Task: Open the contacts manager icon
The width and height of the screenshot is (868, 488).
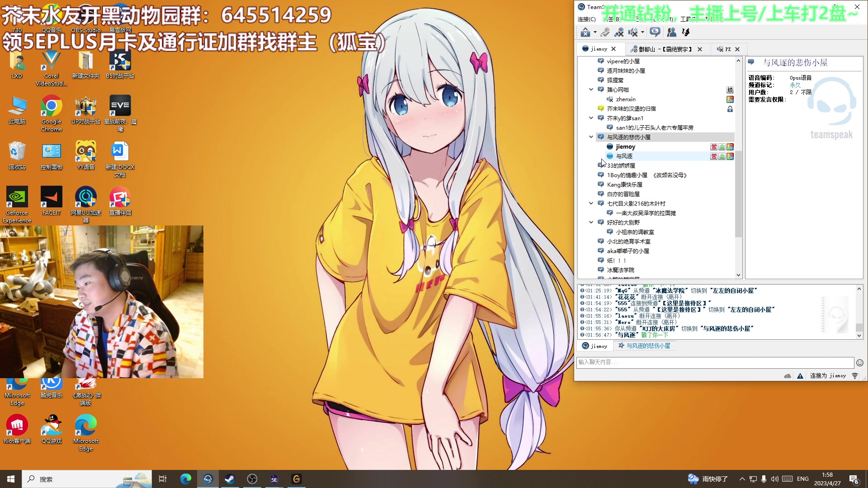Action: [x=672, y=32]
